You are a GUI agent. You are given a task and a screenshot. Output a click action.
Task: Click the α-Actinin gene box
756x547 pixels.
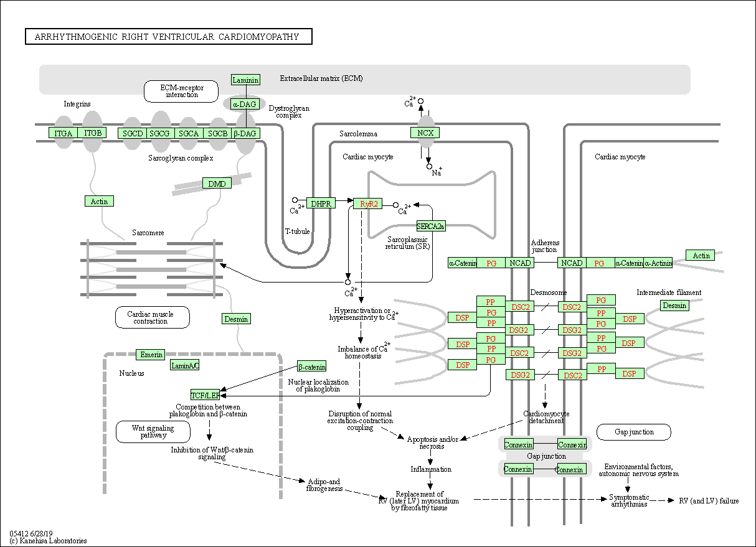pyautogui.click(x=658, y=263)
